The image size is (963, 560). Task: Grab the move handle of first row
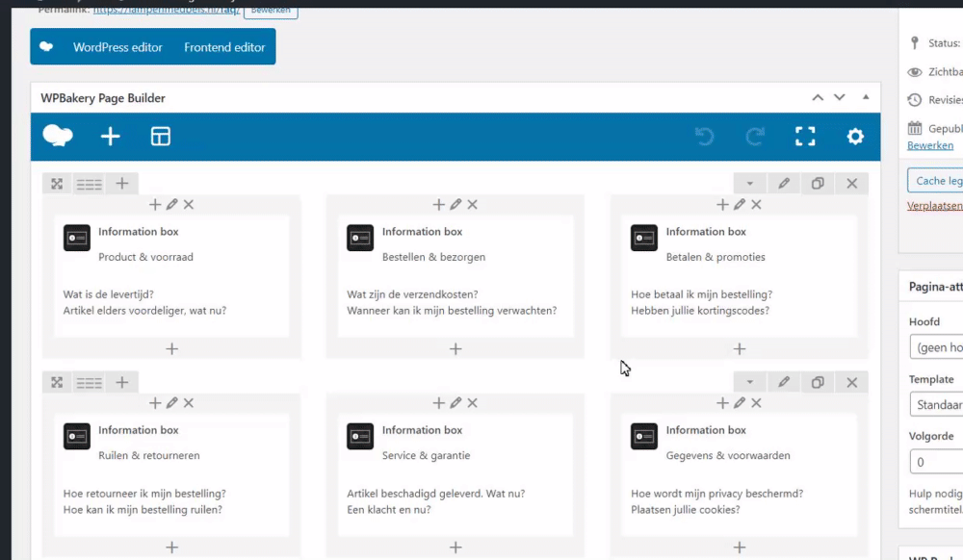click(x=57, y=184)
